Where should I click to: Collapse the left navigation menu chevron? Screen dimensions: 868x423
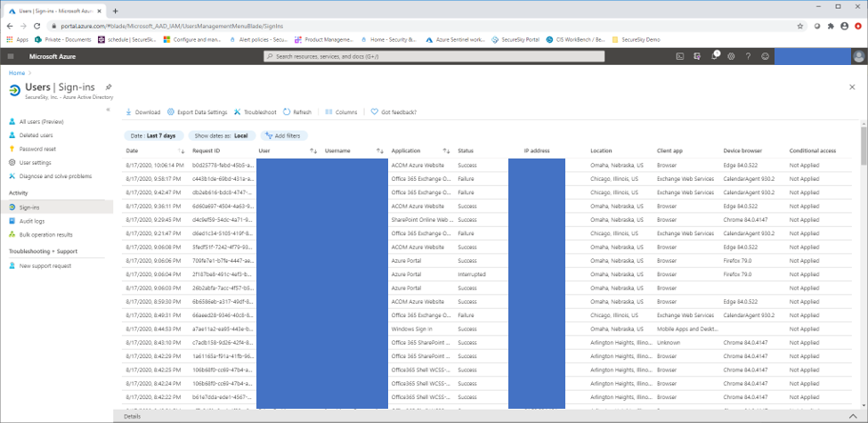point(108,110)
